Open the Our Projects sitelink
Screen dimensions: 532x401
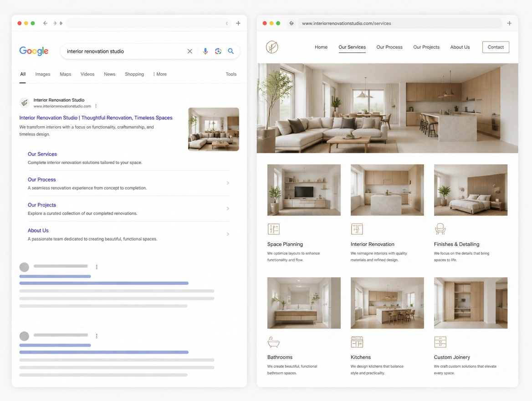[42, 205]
